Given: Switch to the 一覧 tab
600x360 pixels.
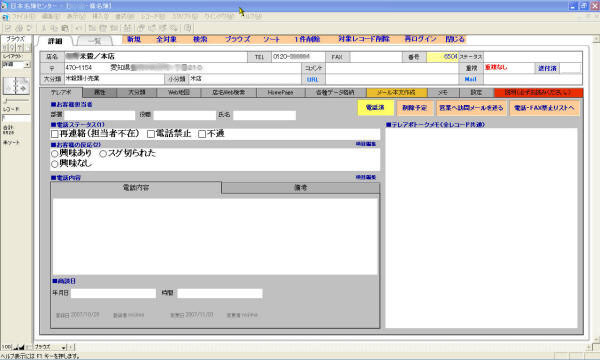Looking at the screenshot, I should [95, 41].
